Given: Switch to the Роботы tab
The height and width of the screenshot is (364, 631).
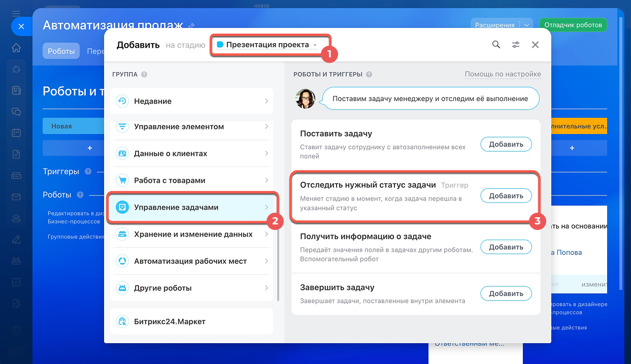Looking at the screenshot, I should pyautogui.click(x=61, y=51).
